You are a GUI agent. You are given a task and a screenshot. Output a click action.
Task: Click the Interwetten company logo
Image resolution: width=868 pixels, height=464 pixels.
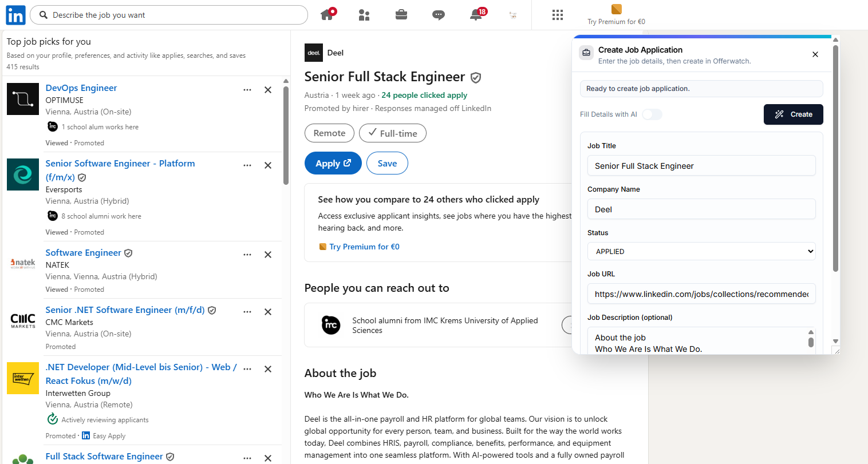tap(23, 378)
